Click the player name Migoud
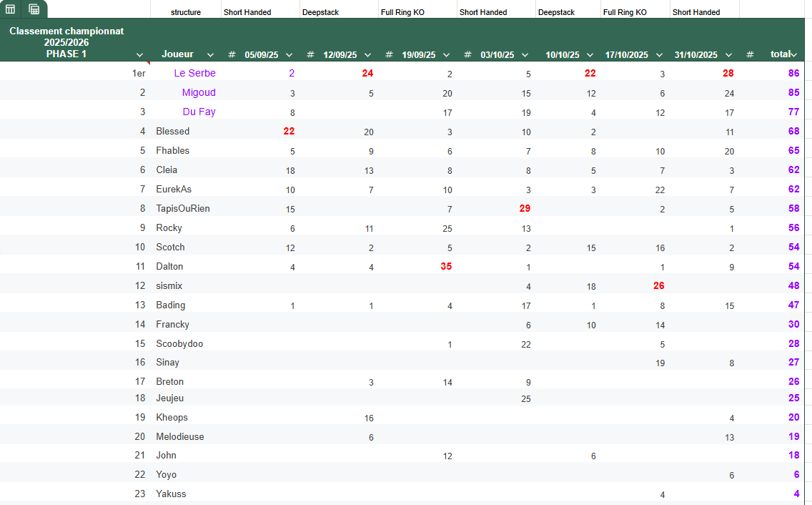 (198, 92)
